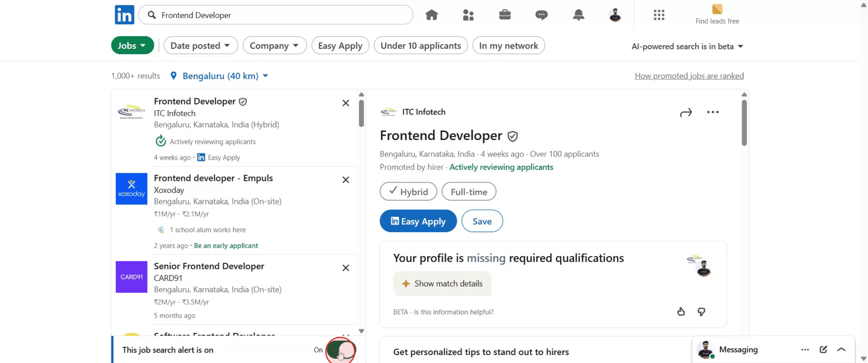Click the location pin icon
The height and width of the screenshot is (363, 868).
coord(173,76)
